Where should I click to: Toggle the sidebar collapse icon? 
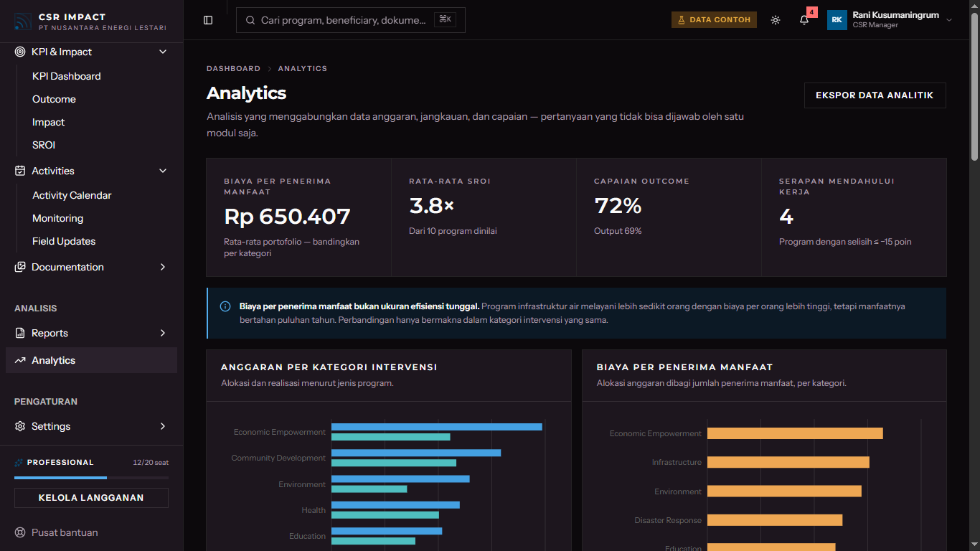click(208, 20)
